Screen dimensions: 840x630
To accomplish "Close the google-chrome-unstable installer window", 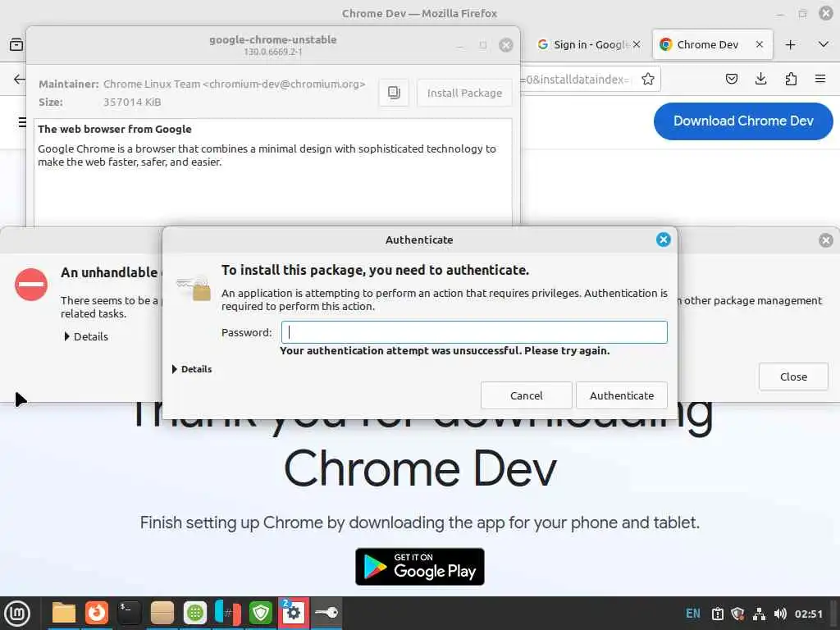I will tap(505, 45).
